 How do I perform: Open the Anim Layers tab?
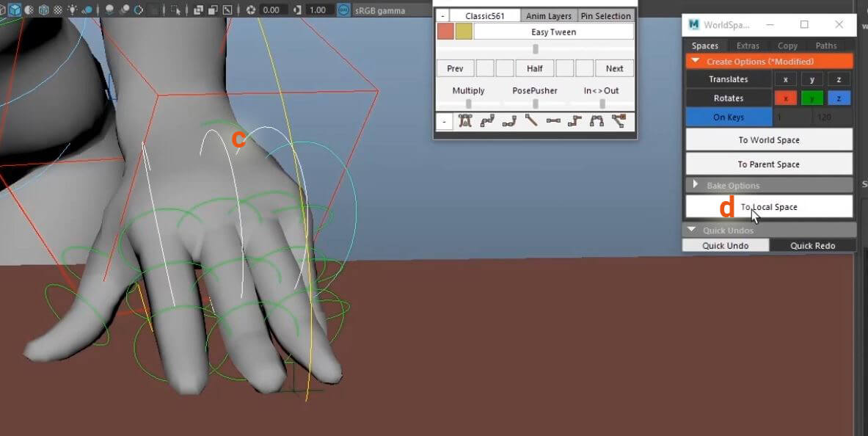click(x=549, y=16)
